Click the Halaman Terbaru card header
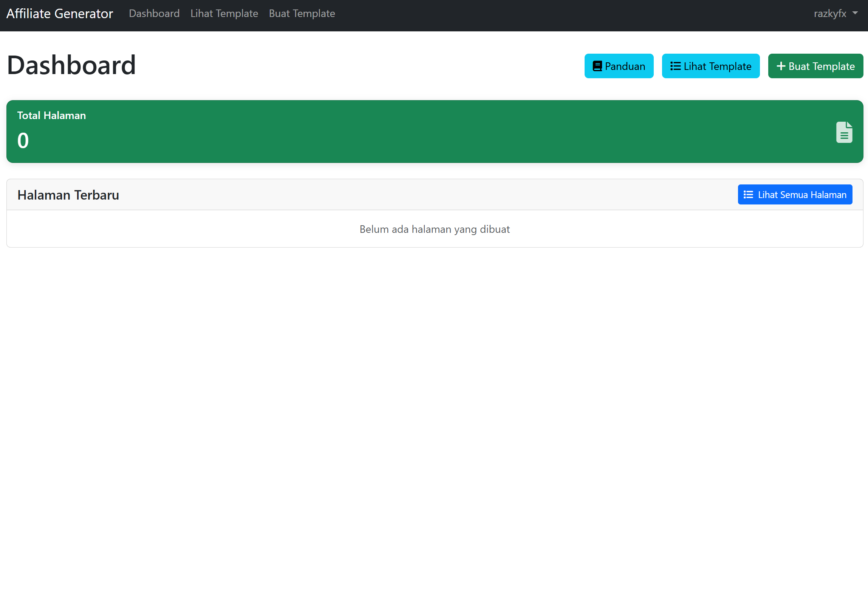Image resolution: width=868 pixels, height=593 pixels. point(68,195)
